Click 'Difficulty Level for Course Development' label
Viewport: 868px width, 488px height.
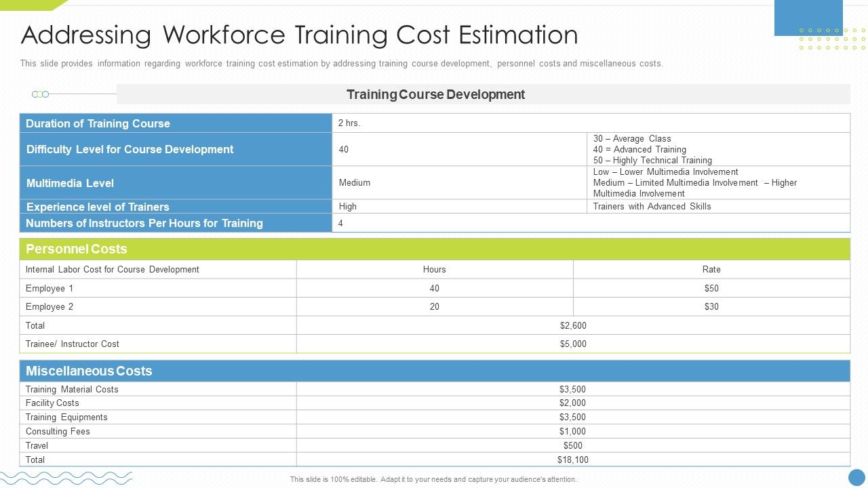pyautogui.click(x=130, y=150)
